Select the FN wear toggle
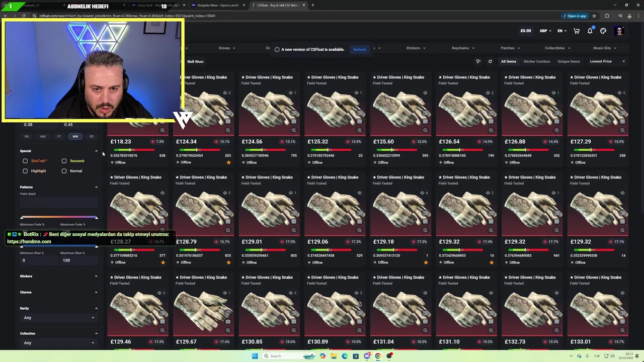The width and height of the screenshot is (644, 362). click(x=27, y=136)
